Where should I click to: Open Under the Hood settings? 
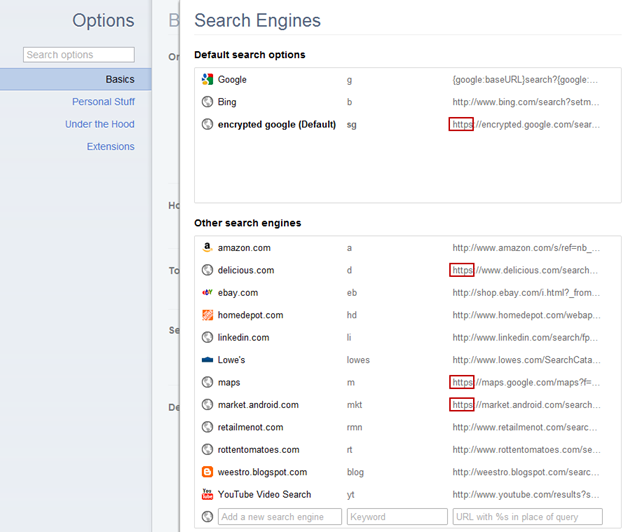[100, 124]
